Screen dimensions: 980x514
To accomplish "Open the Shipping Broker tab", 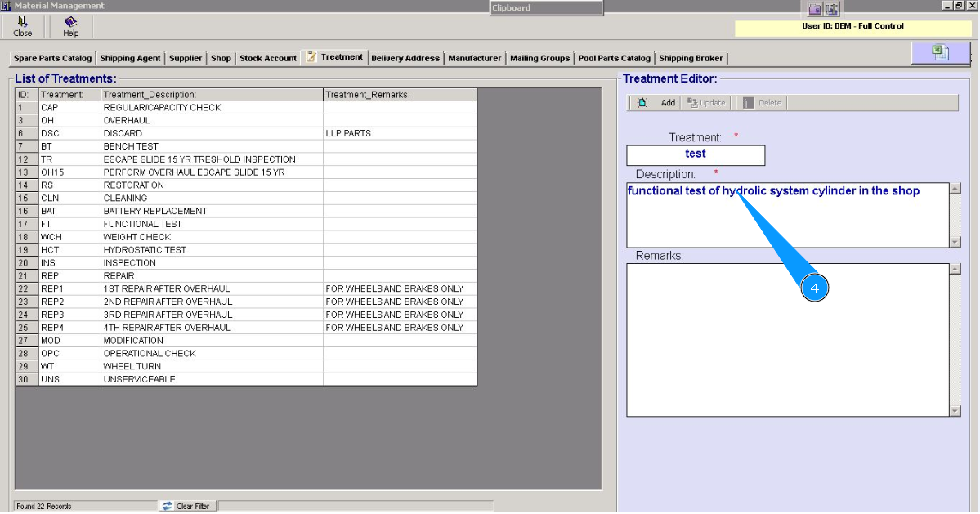I will coord(691,58).
